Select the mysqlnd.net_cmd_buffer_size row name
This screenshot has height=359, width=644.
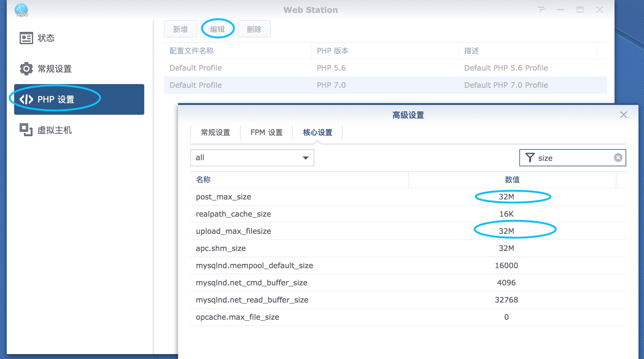(252, 283)
